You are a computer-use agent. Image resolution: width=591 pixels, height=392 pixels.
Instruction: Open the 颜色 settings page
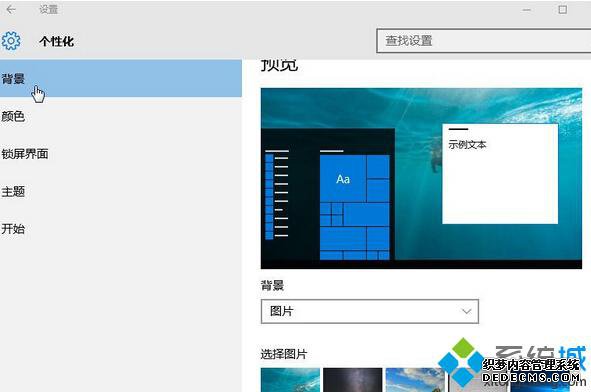click(x=121, y=116)
